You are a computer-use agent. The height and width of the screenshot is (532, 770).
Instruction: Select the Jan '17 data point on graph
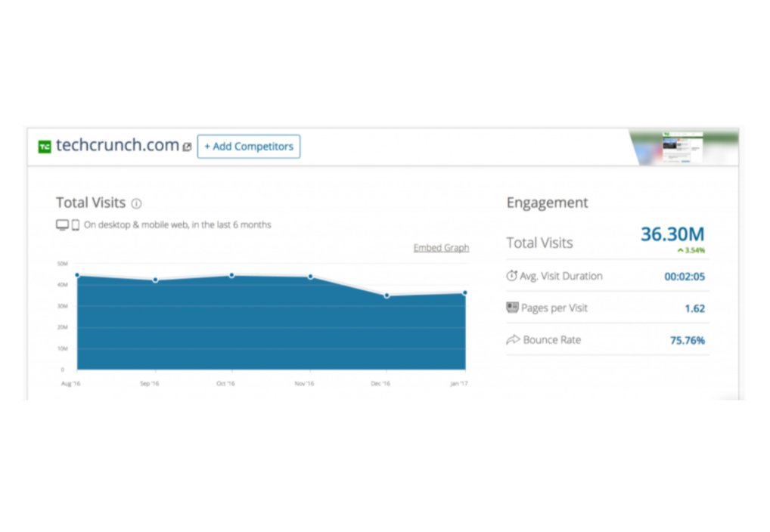[465, 293]
